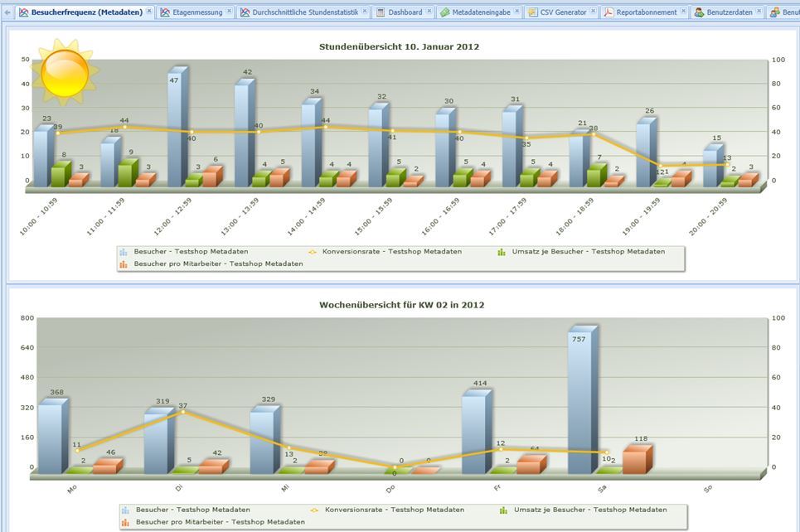
Task: Close the Dashboard tab
Action: (x=429, y=12)
